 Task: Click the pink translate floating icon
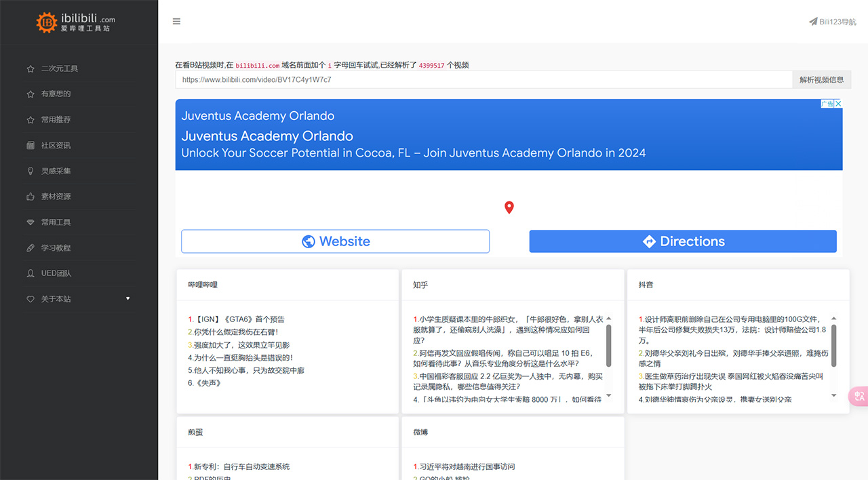click(859, 396)
